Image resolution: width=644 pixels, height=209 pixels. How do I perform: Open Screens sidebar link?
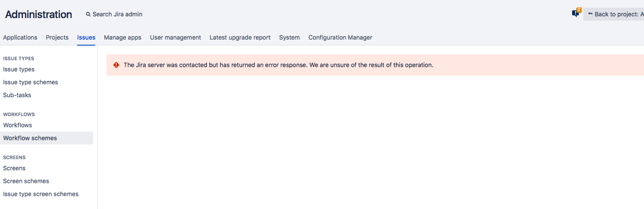pos(14,168)
